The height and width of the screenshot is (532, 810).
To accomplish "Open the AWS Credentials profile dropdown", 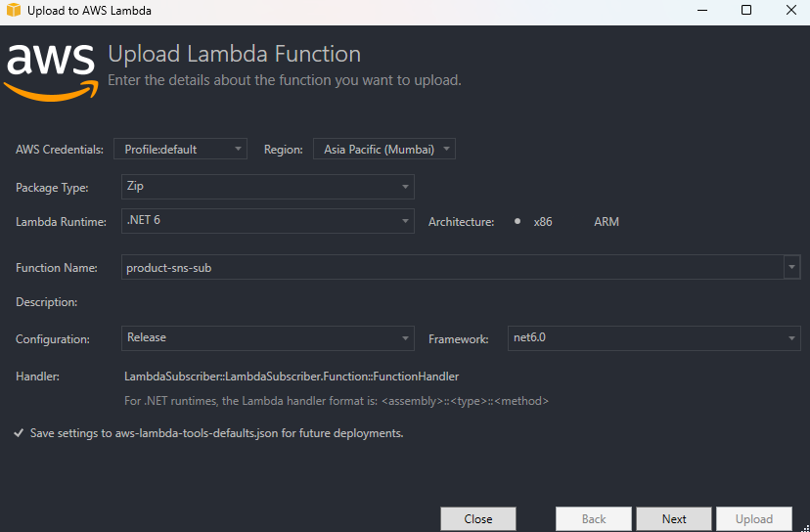I will [180, 150].
